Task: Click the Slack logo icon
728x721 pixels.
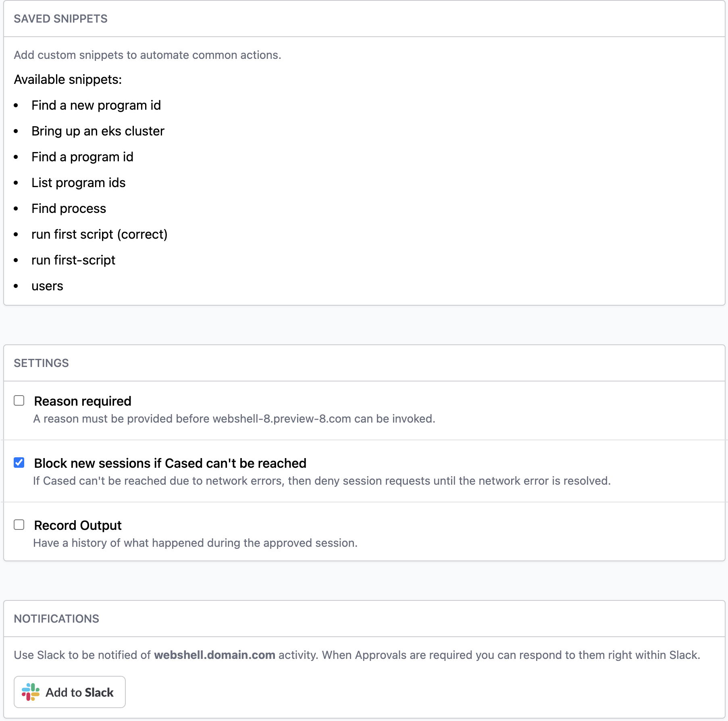Action: coord(31,692)
